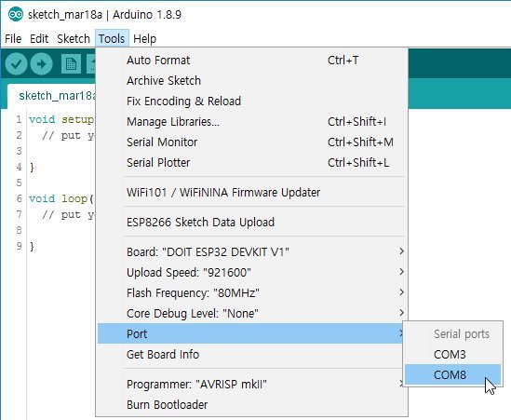Open the File menu
This screenshot has height=420, width=511.
coord(13,39)
